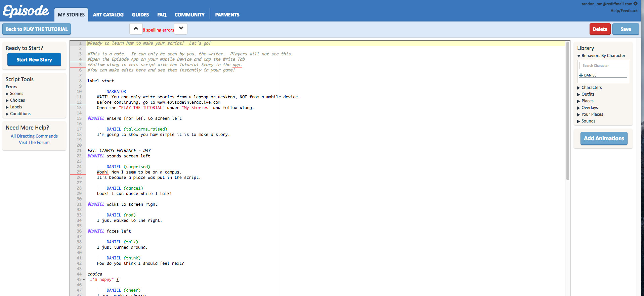Viewport: 644px width, 296px height.
Task: Open Visit The Forum link
Action: tap(34, 142)
